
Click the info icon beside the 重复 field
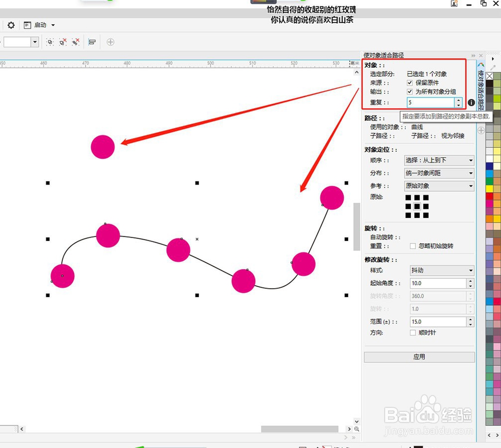pyautogui.click(x=471, y=103)
